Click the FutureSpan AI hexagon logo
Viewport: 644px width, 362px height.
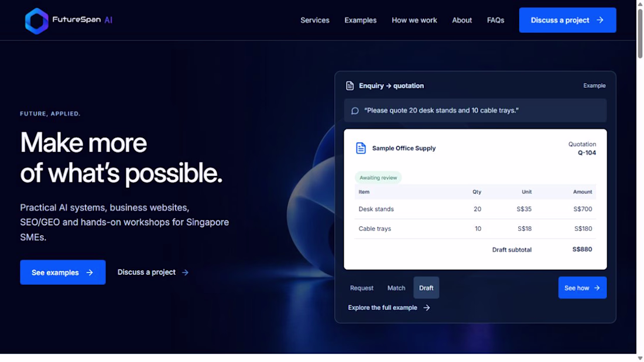coord(36,21)
